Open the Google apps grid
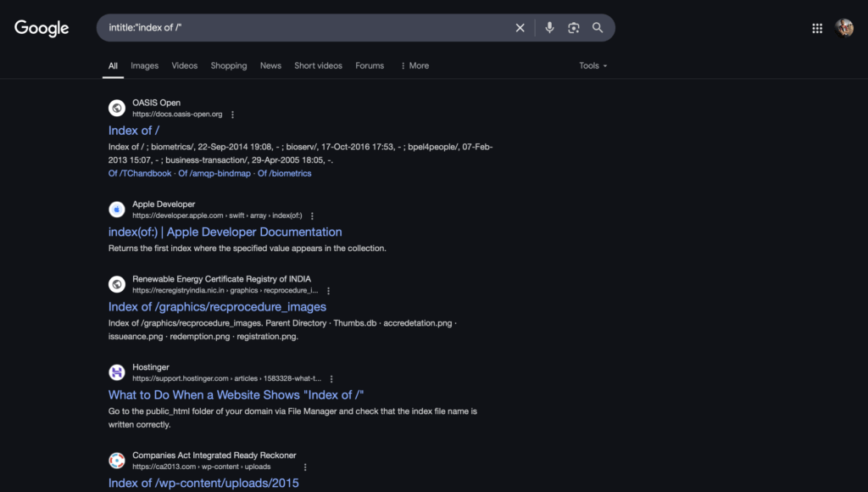The height and width of the screenshot is (492, 868). [x=817, y=28]
